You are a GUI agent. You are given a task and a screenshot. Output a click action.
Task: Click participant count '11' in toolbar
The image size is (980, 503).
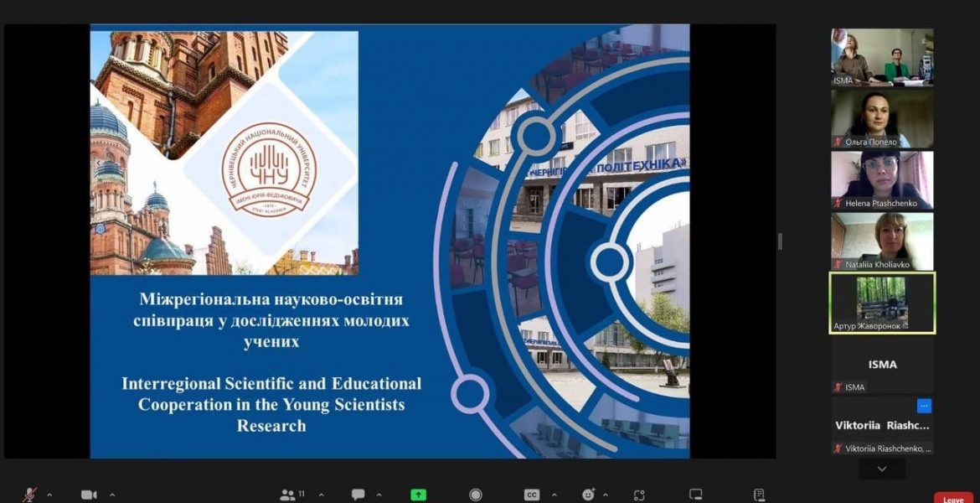(x=302, y=494)
